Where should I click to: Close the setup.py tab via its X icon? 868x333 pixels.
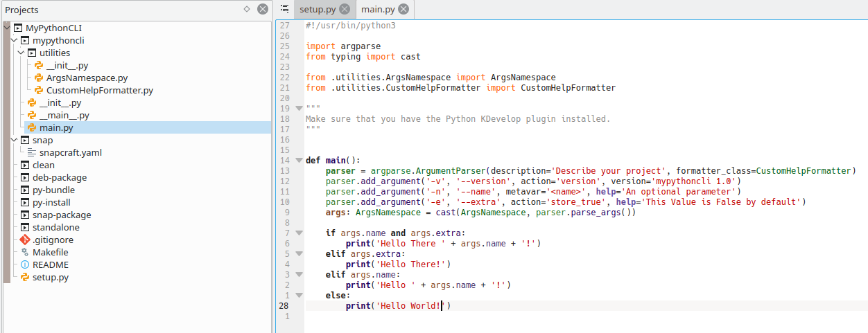pos(345,9)
